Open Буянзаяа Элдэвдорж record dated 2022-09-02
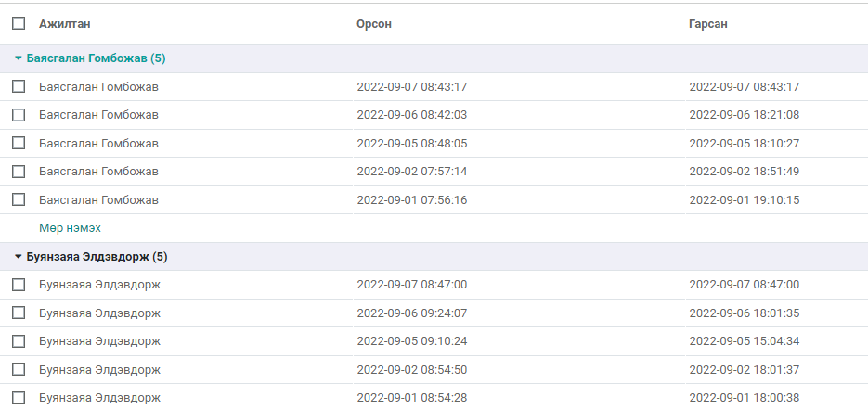Screen dimensions: 868x409 (434, 369)
